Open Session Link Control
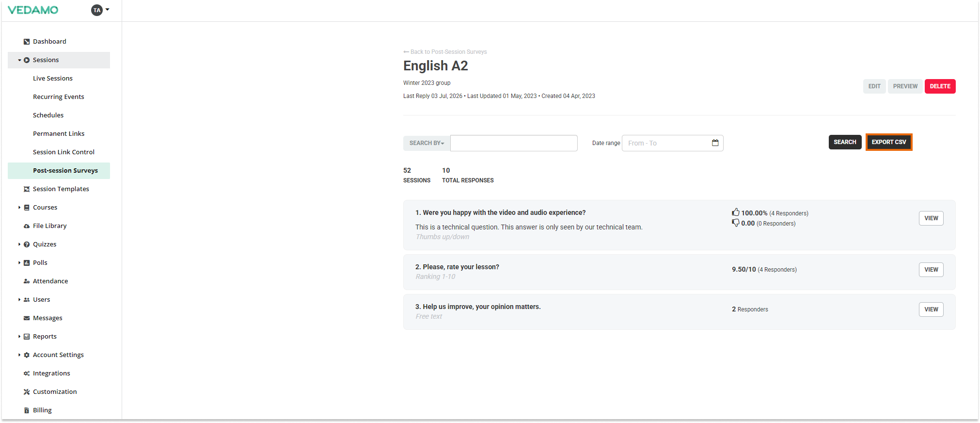The image size is (980, 423). point(63,152)
